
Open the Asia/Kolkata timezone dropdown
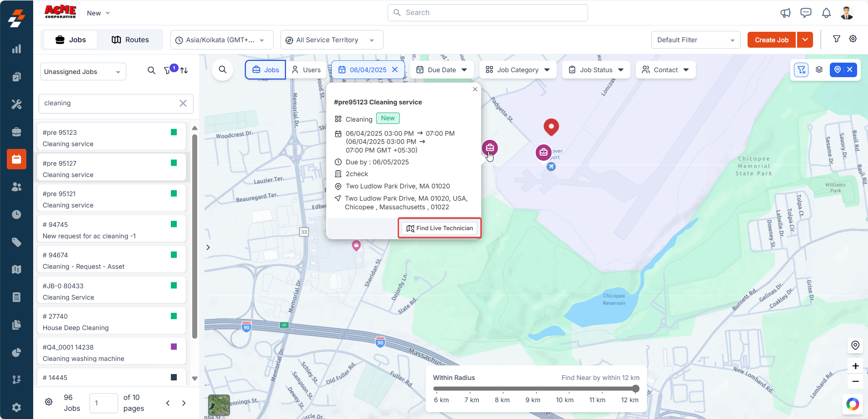tap(222, 40)
